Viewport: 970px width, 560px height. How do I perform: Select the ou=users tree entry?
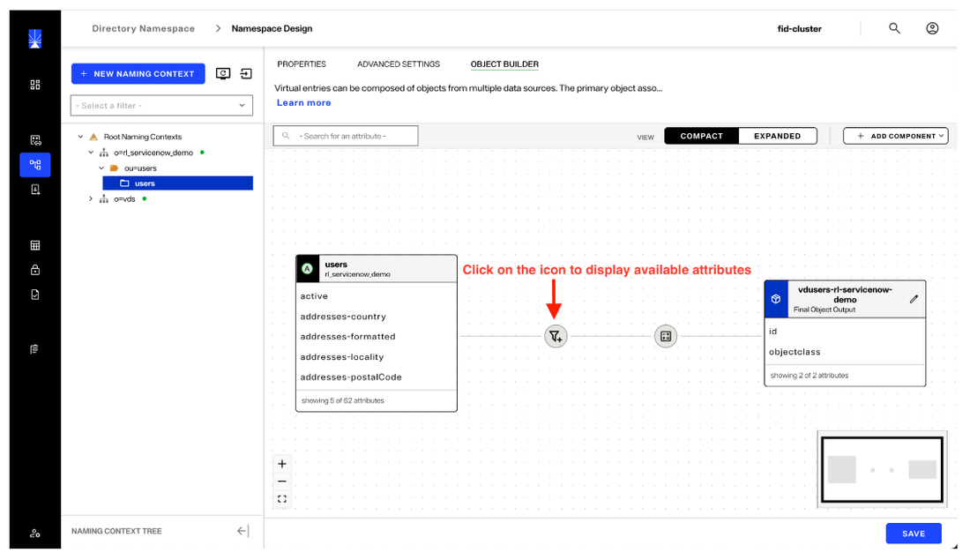140,168
